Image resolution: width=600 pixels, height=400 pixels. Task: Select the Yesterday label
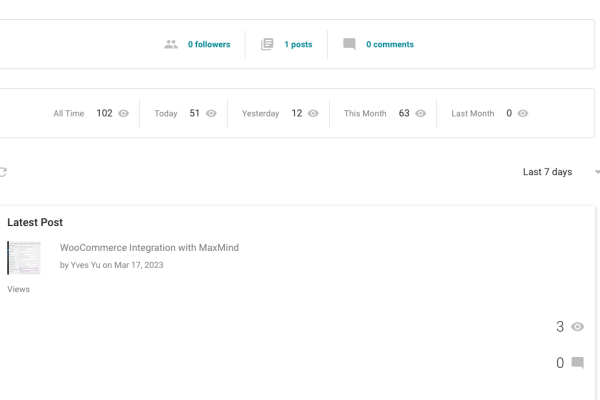(x=260, y=113)
